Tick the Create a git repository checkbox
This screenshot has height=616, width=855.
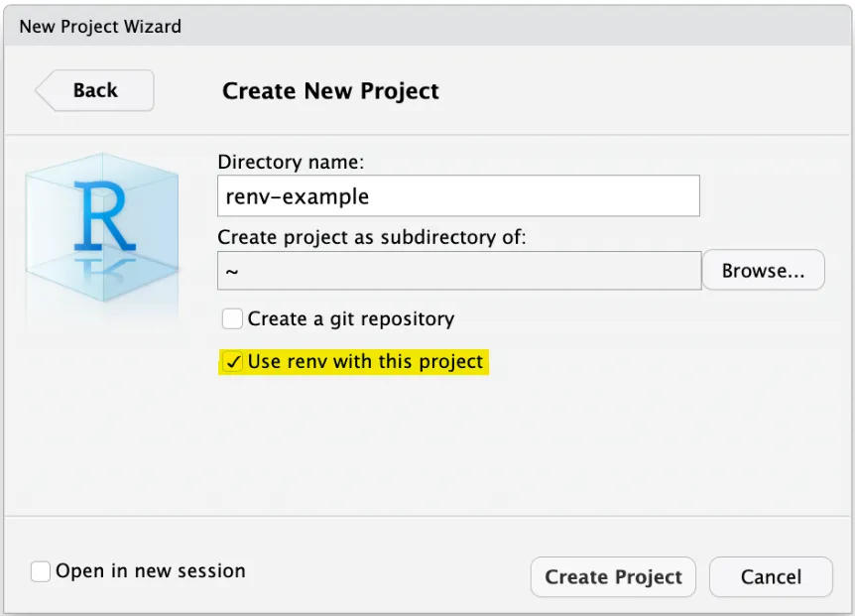click(233, 318)
